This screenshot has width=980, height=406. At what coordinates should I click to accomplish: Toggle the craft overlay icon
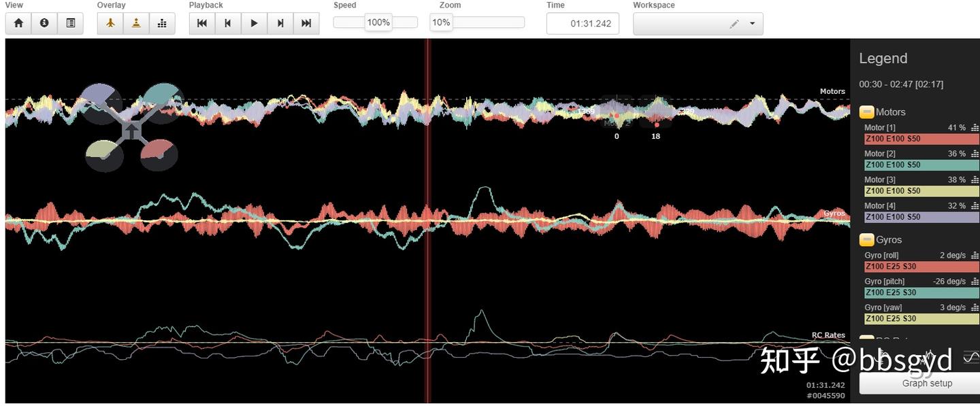click(x=110, y=23)
